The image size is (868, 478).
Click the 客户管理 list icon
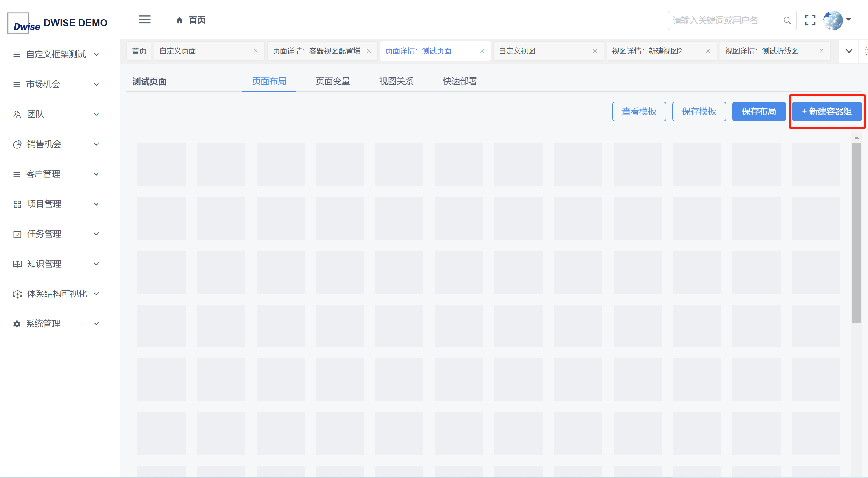17,174
